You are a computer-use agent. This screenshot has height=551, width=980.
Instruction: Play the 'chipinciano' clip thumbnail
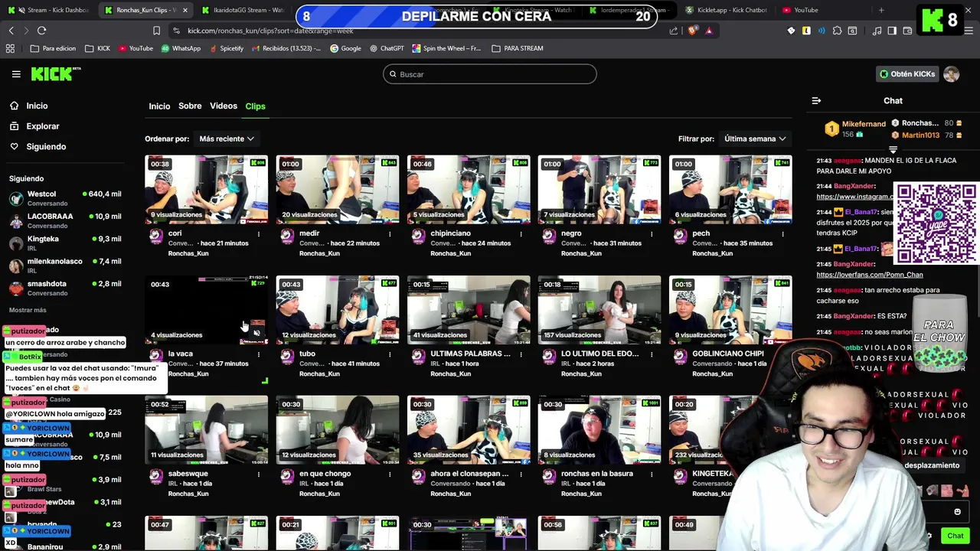pos(469,190)
